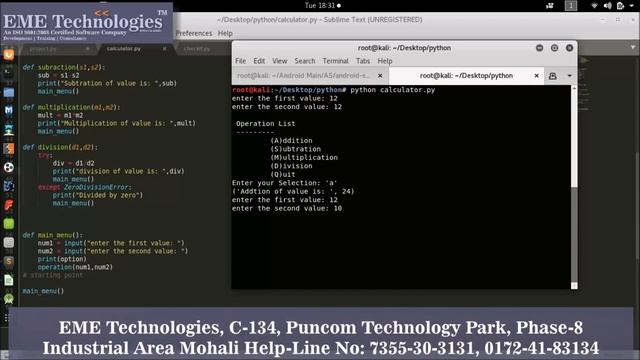Viewport: 640px width, 360px height.
Task: Click the clipboard power indicator in top bar
Action: pos(620,6)
